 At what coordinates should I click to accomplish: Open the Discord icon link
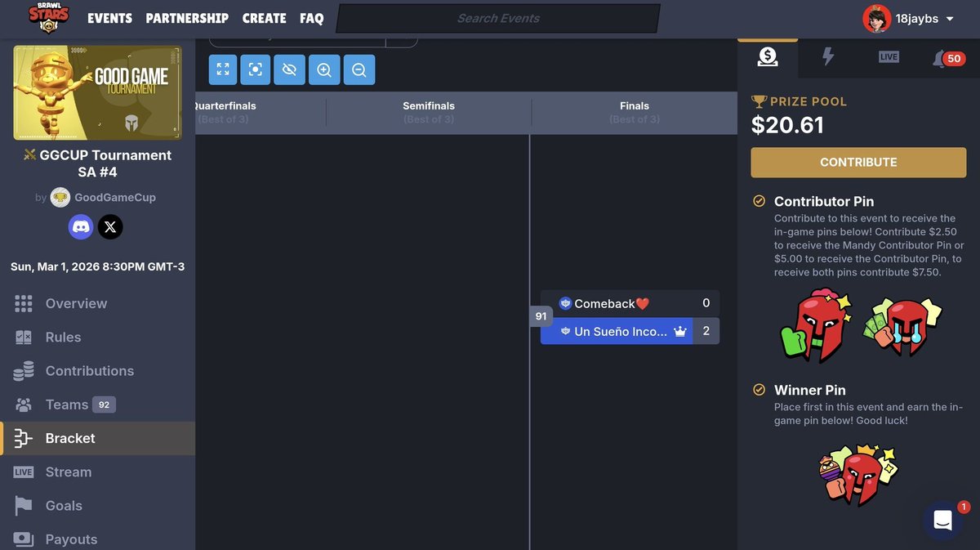(x=81, y=226)
